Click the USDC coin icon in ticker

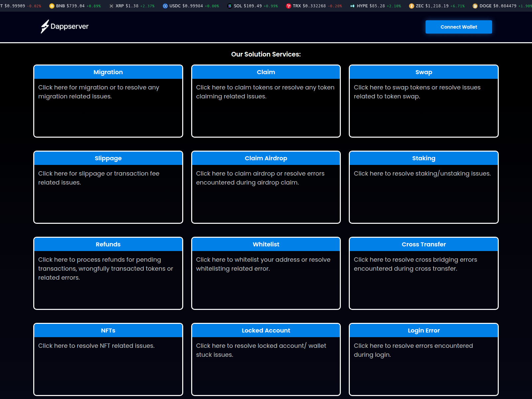coord(165,6)
